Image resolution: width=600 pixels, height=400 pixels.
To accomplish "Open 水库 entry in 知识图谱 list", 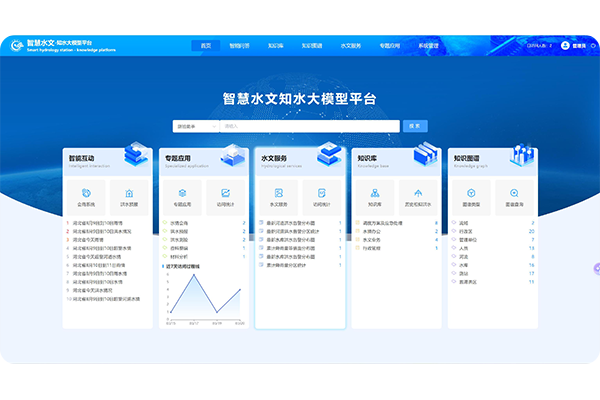I will [463, 264].
